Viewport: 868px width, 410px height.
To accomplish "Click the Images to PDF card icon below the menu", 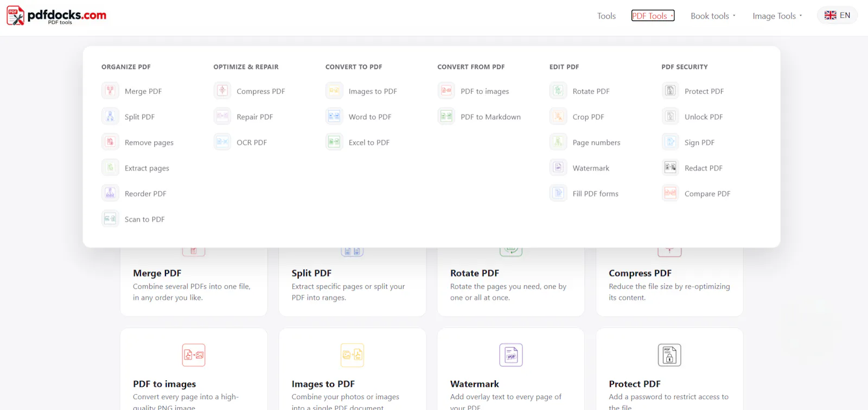I will 352,355.
